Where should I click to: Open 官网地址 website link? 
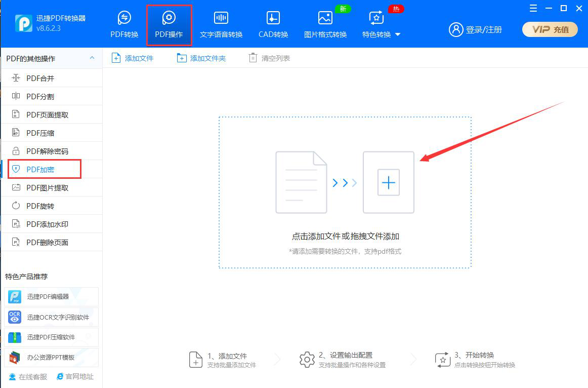[74, 376]
